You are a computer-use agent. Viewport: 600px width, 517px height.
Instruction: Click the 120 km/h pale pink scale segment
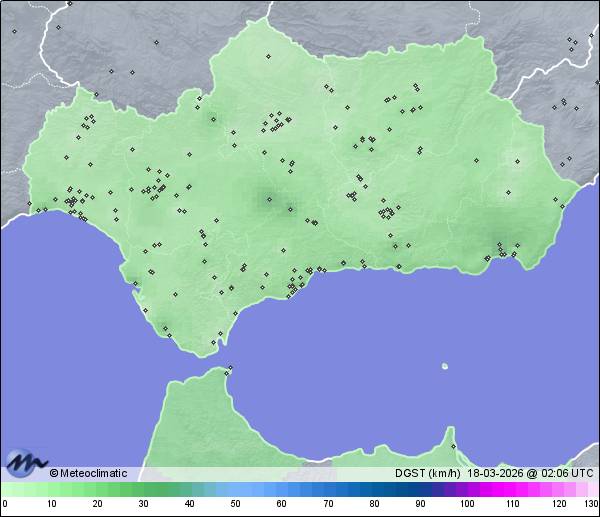pyautogui.click(x=557, y=489)
